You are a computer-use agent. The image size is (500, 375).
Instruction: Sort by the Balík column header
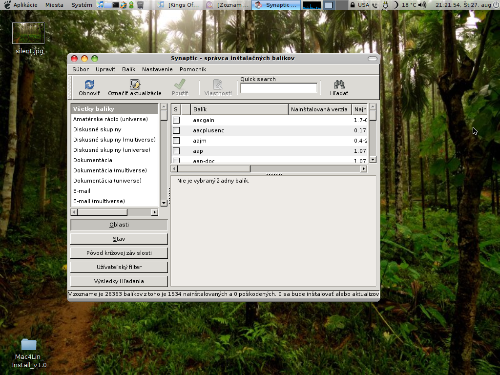[x=239, y=109]
